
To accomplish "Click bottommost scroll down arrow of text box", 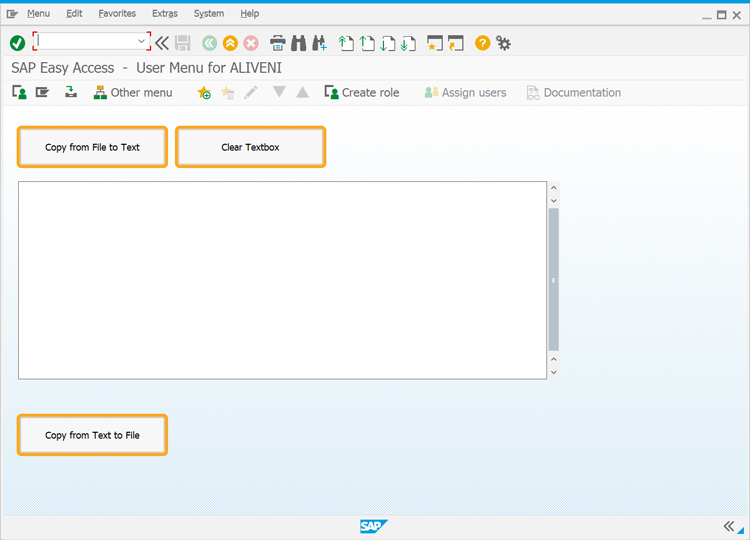I will coord(553,372).
